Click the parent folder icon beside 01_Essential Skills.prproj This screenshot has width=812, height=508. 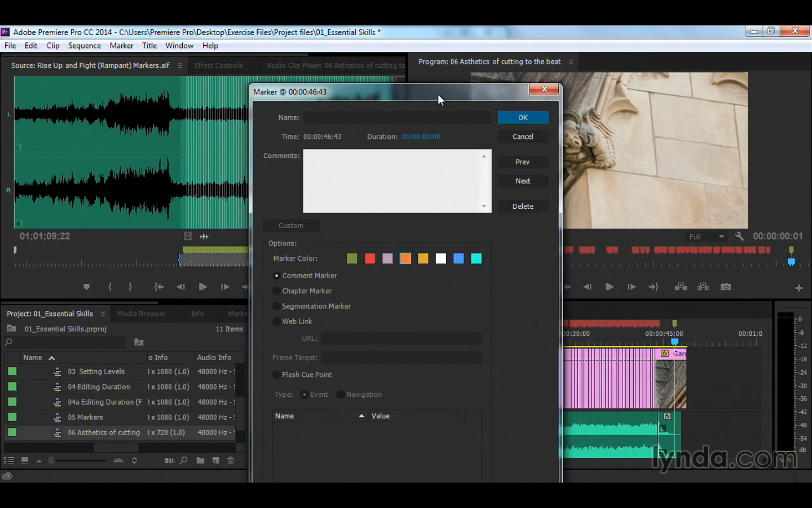coord(11,329)
